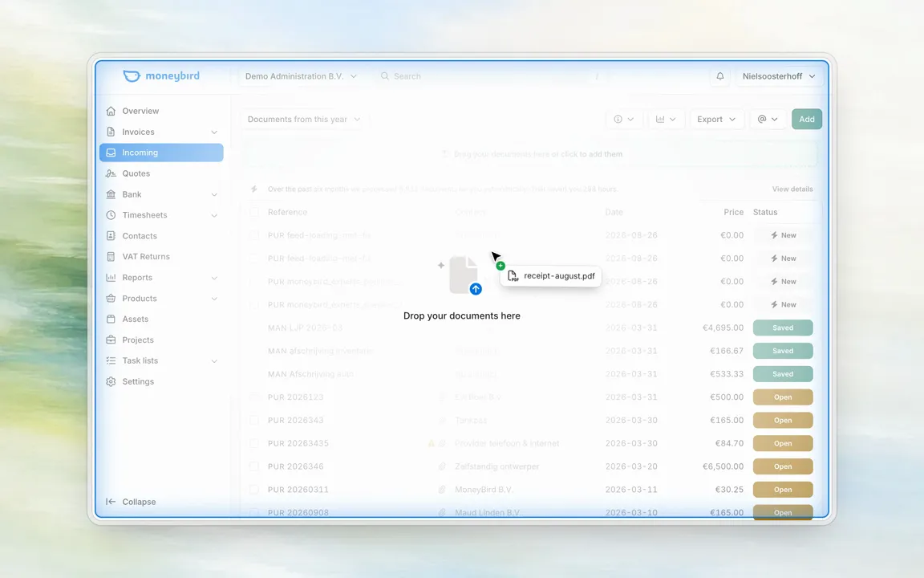Click the View details link
924x578 pixels.
click(x=792, y=189)
